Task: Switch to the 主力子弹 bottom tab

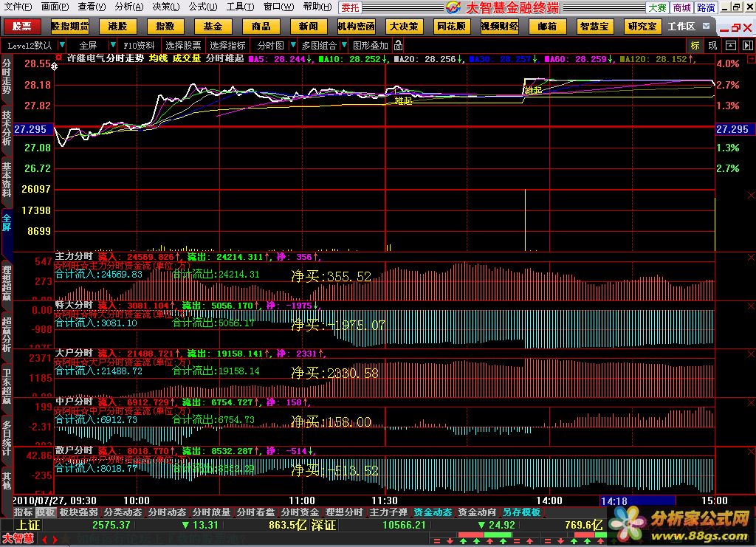Action: coord(388,512)
